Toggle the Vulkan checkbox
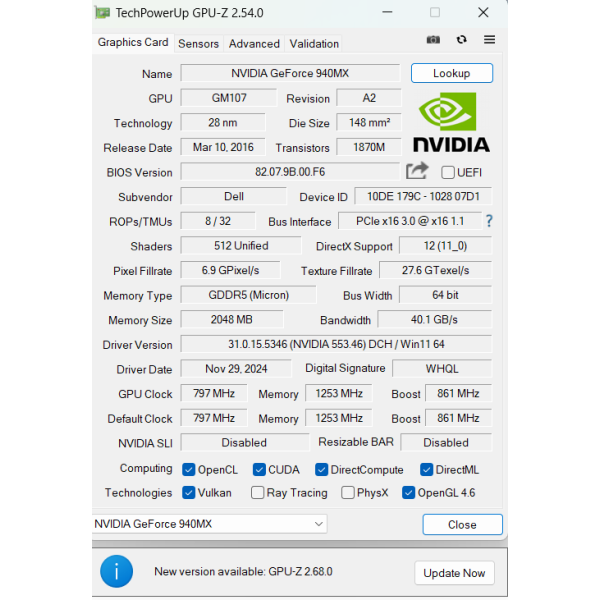The height and width of the screenshot is (600, 600). (x=188, y=492)
